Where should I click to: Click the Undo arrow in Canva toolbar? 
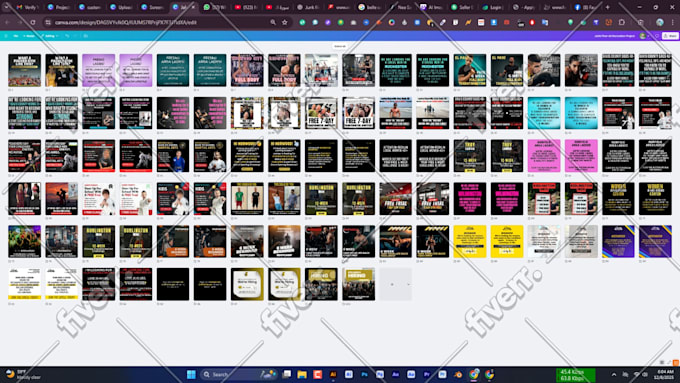(67, 36)
